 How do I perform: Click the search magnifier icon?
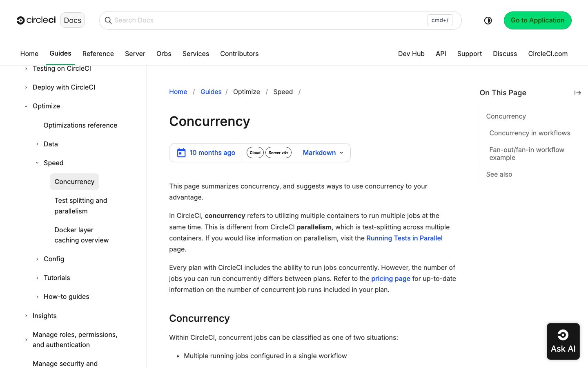point(108,20)
